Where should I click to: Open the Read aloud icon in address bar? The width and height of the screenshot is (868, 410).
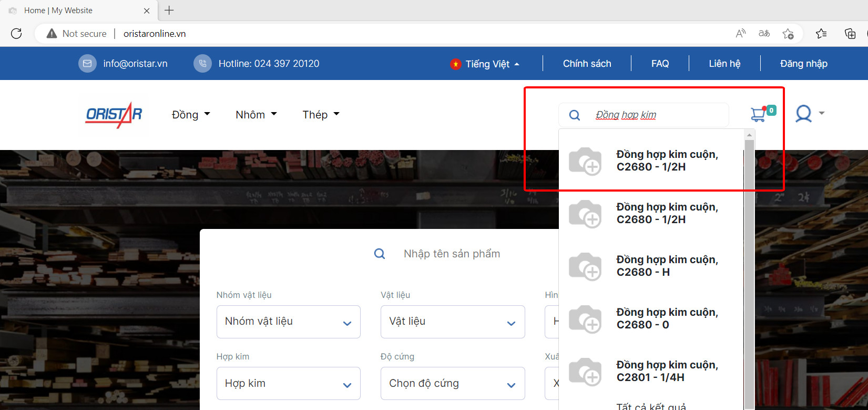click(741, 34)
